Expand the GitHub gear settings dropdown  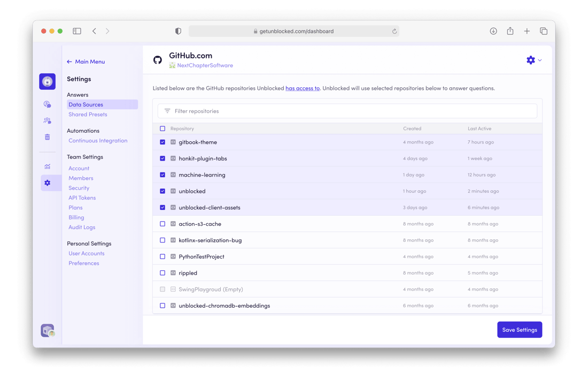pyautogui.click(x=534, y=60)
